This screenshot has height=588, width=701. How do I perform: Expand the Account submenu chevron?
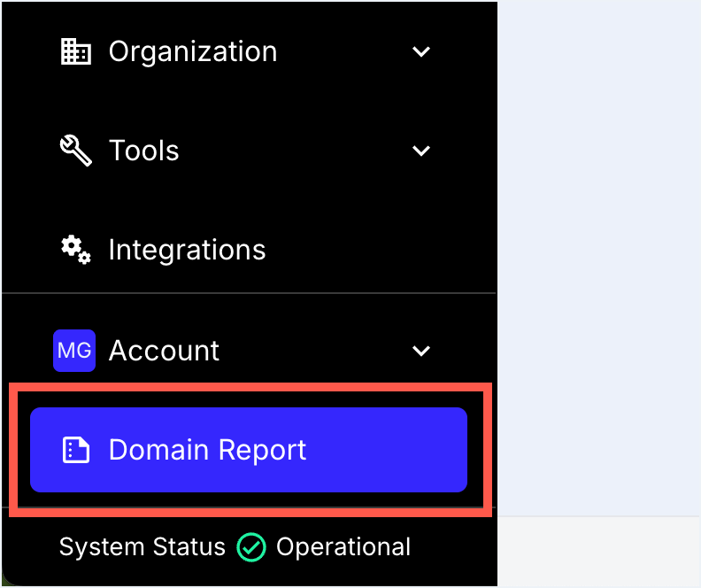tap(421, 351)
